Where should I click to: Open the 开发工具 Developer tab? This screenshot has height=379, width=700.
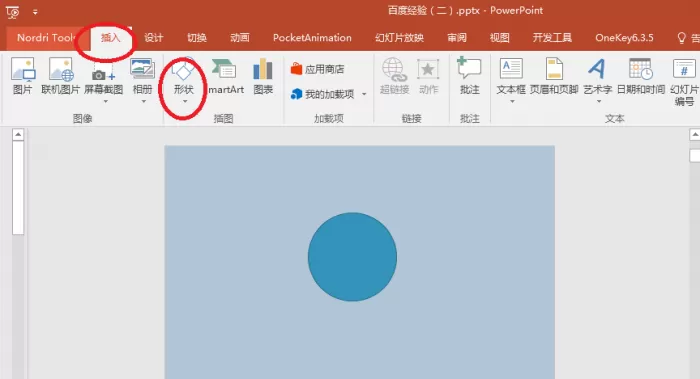tap(552, 38)
